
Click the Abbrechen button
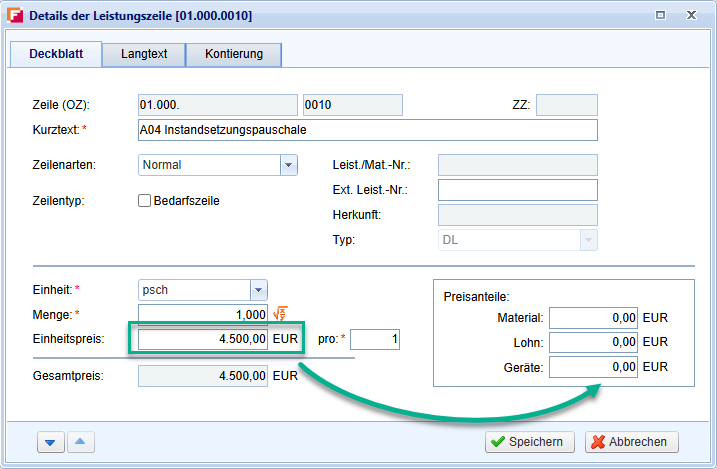(632, 442)
